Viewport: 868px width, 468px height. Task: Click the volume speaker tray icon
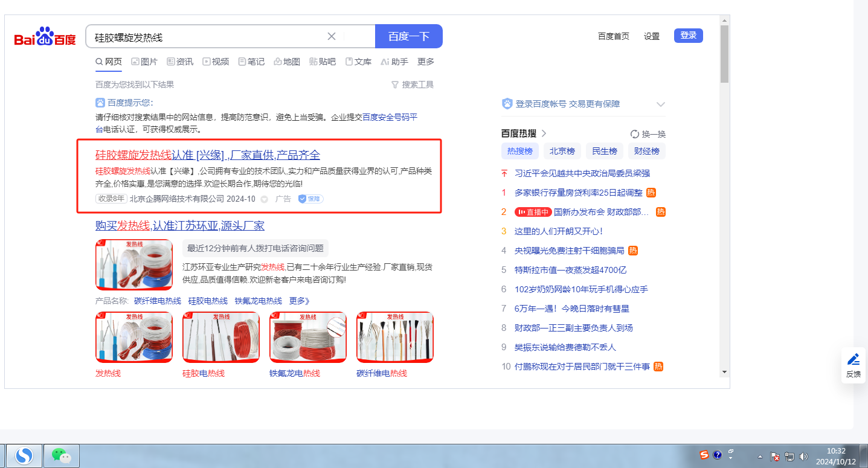point(803,457)
